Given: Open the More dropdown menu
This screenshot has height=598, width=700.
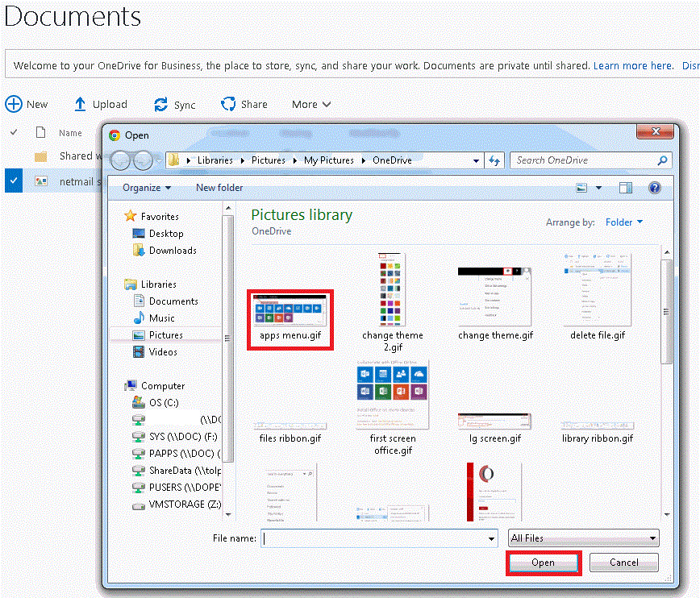Looking at the screenshot, I should point(311,105).
